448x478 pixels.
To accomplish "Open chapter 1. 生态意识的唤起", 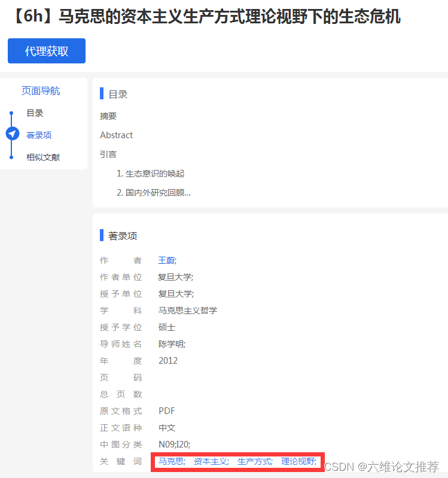I will point(151,173).
